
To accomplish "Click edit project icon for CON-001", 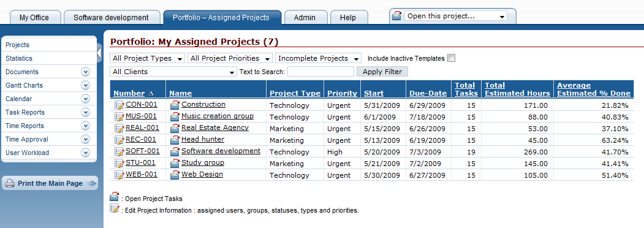I will (119, 105).
